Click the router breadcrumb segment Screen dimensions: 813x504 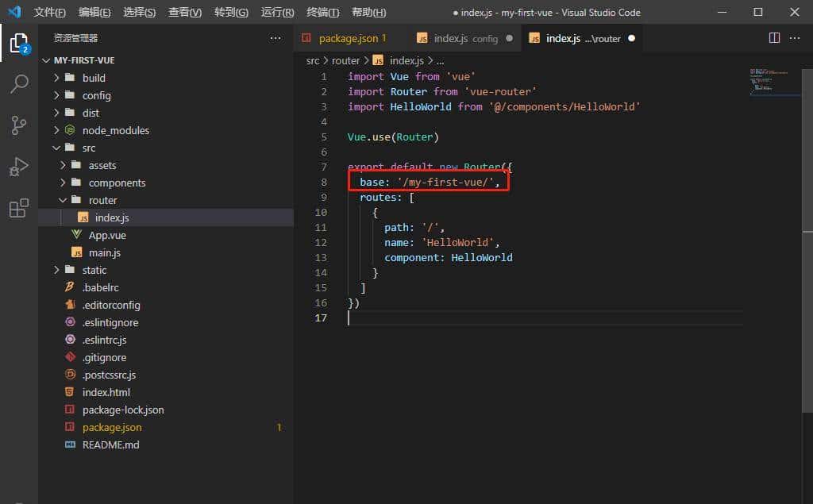click(x=345, y=60)
